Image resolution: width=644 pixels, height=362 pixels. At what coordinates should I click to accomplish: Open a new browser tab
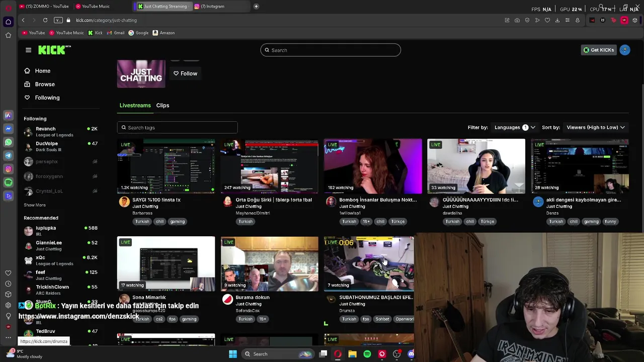point(256,6)
